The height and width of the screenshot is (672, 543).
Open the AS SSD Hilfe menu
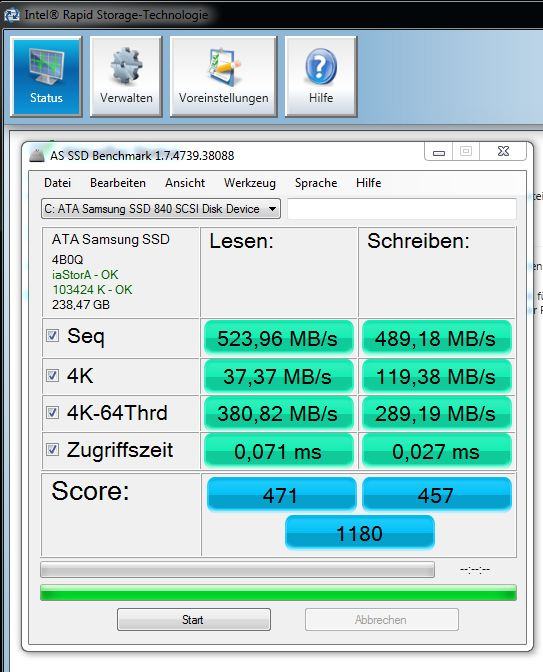[369, 183]
